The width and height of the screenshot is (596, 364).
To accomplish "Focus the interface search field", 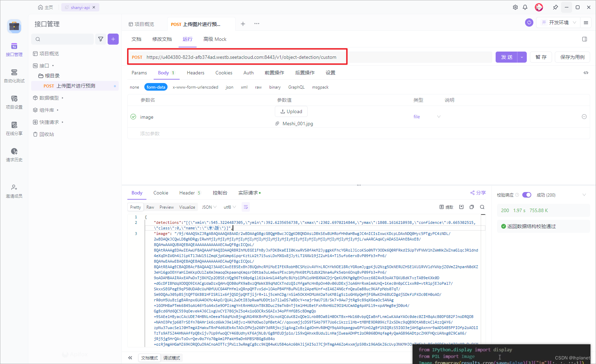I will [62, 39].
